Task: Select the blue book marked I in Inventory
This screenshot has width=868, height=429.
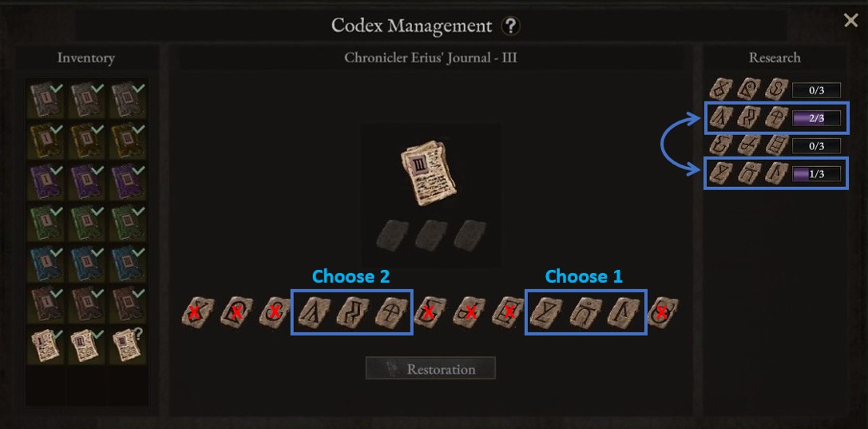Action: (46, 262)
